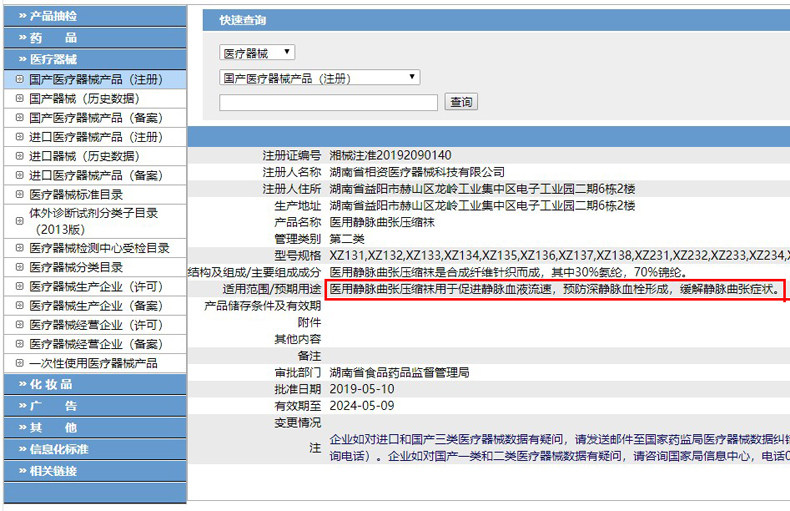The image size is (790, 511).
Task: Expand icon beside 进口医疗器械产品（注册）
Action: 20,137
